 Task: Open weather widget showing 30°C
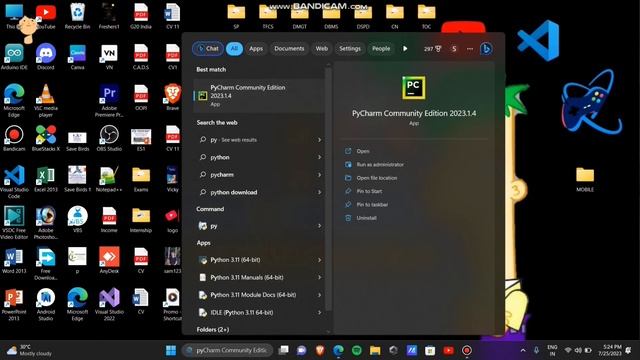coord(29,350)
